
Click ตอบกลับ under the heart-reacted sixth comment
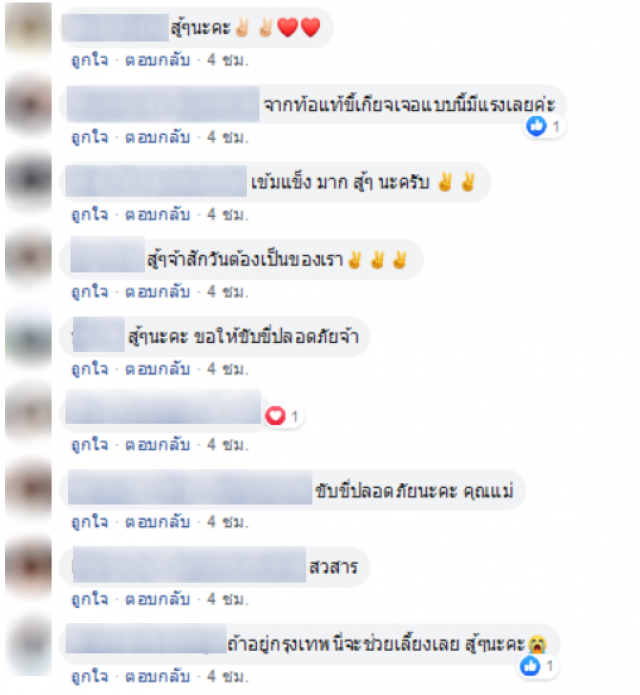click(158, 444)
